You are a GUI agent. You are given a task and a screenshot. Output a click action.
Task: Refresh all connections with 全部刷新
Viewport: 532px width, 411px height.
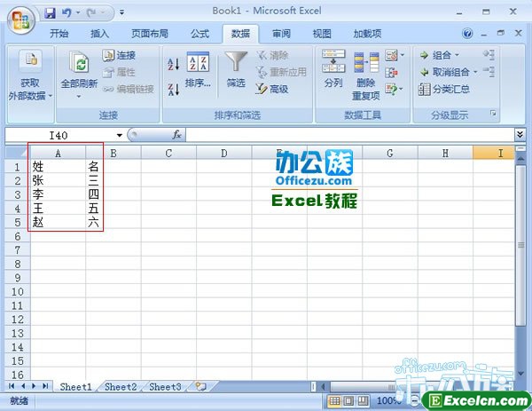79,68
